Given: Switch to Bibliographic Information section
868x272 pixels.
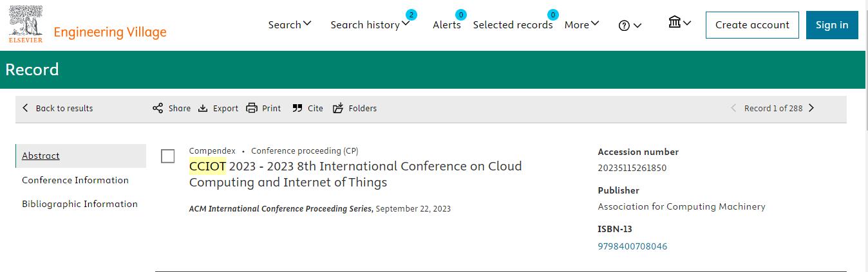Looking at the screenshot, I should tap(80, 204).
